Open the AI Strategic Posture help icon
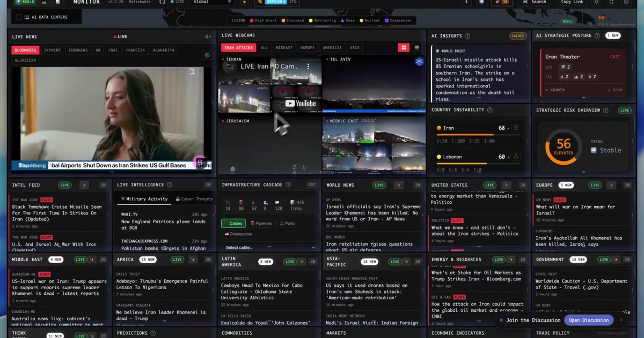Viewport: 644px width, 338px height. coord(597,35)
